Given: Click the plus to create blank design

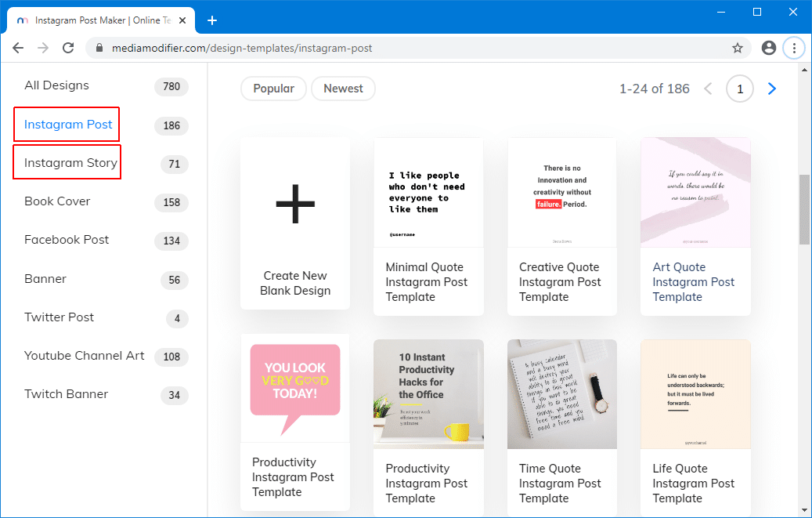Looking at the screenshot, I should (295, 202).
